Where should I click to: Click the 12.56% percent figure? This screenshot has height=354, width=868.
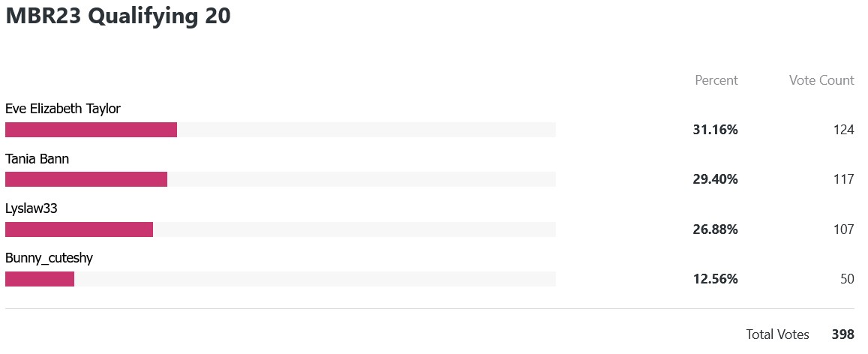(715, 279)
